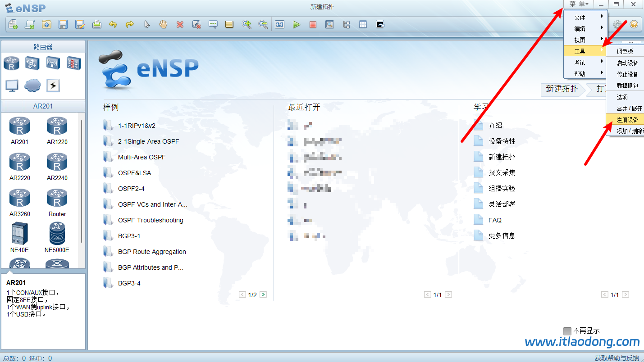Screen dimensions: 644x362
Task: Click the red Stop Device icon
Action: [313, 25]
